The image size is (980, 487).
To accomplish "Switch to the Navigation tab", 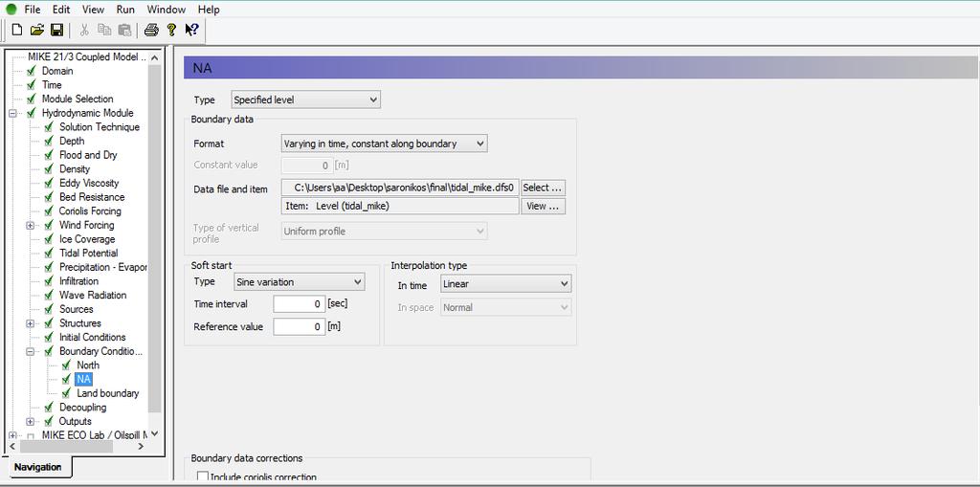I will [37, 467].
